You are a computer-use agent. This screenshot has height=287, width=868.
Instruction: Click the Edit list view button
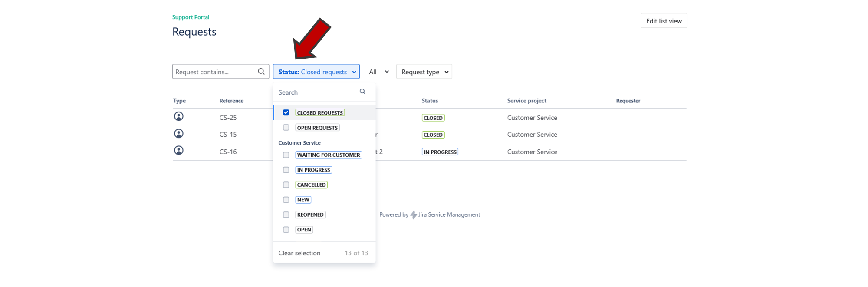(x=664, y=21)
